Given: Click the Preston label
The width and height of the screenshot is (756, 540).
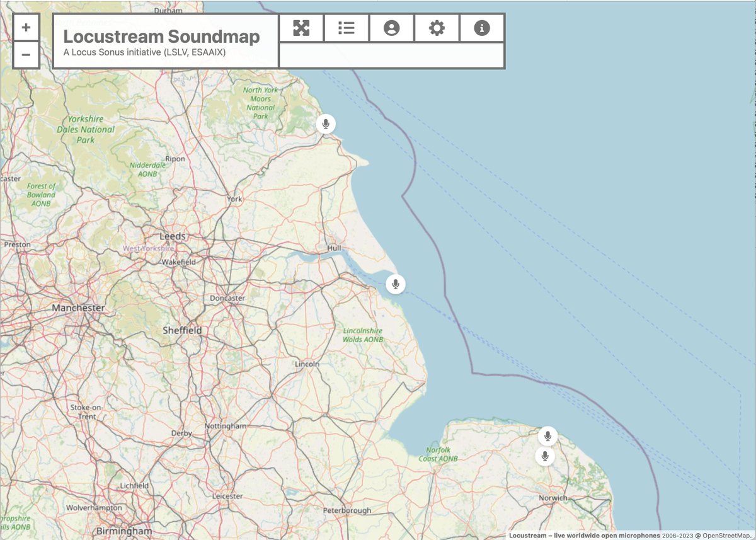Looking at the screenshot, I should coord(17,244).
